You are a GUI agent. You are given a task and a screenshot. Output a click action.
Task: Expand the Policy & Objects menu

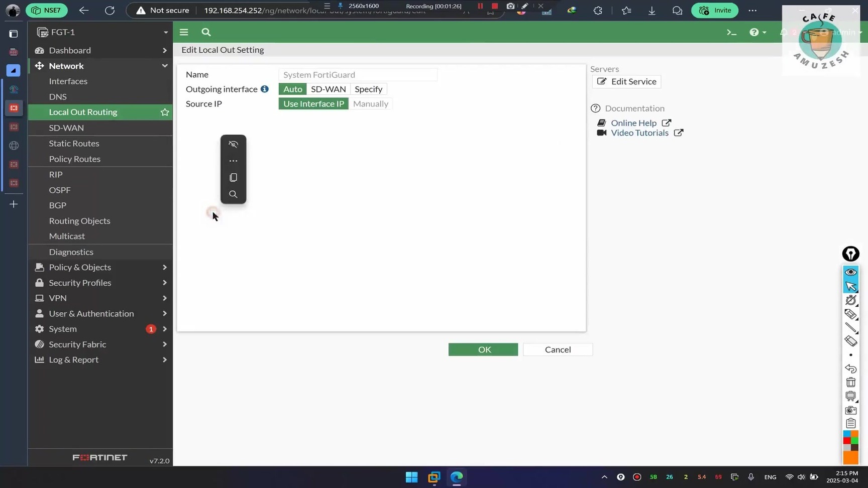point(100,267)
